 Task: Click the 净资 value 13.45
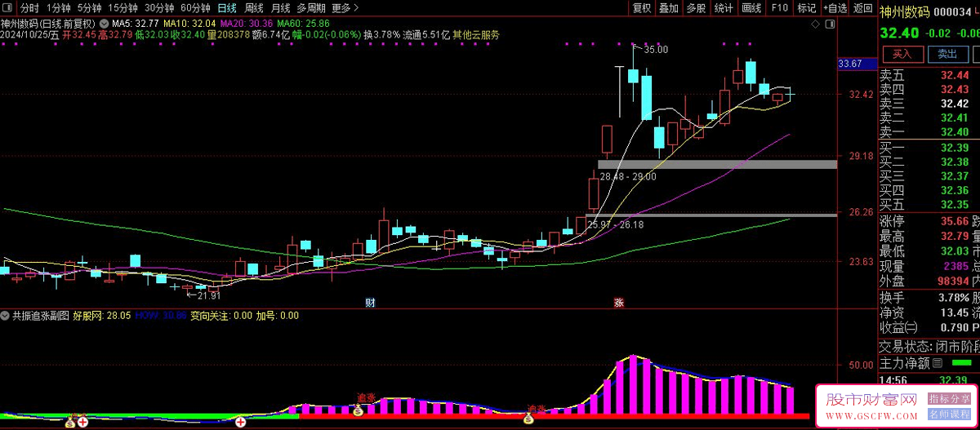955,312
